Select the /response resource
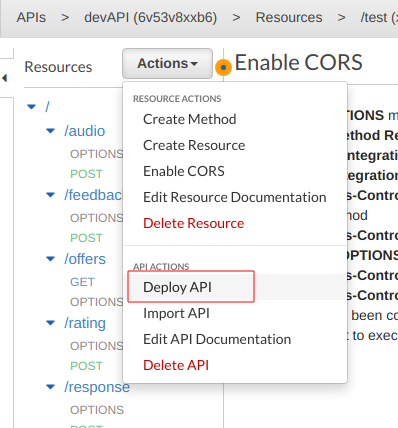 pyautogui.click(x=97, y=387)
